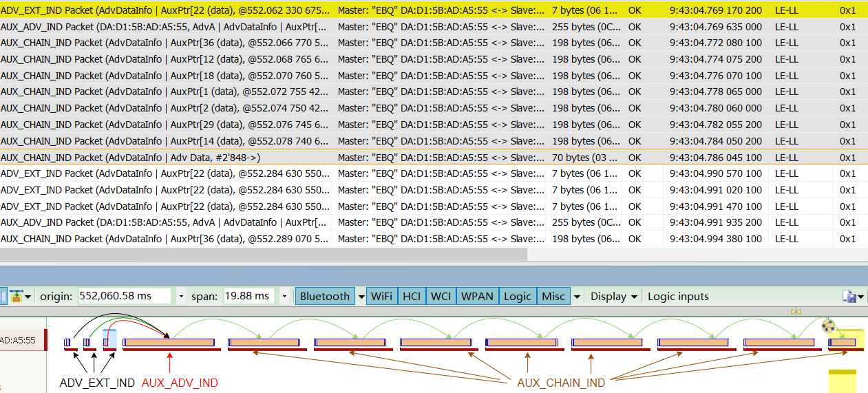Image resolution: width=868 pixels, height=393 pixels.
Task: Toggle the WiFi filter button
Action: [382, 297]
